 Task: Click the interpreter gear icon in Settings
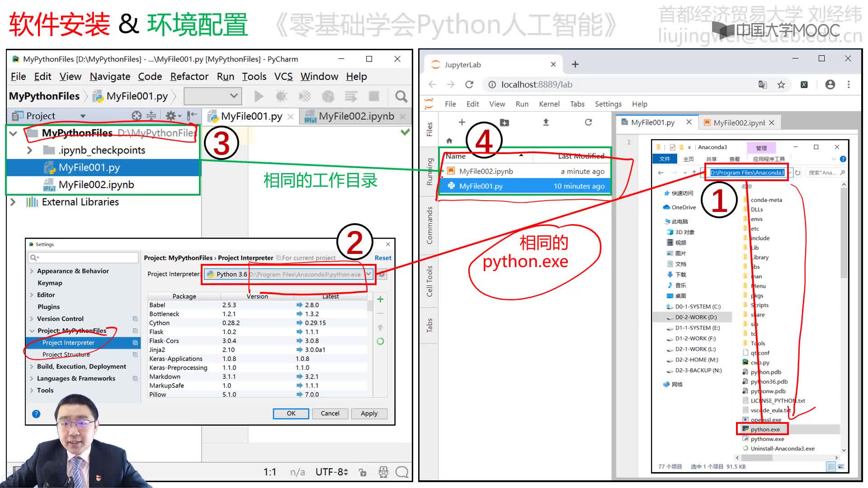[382, 274]
